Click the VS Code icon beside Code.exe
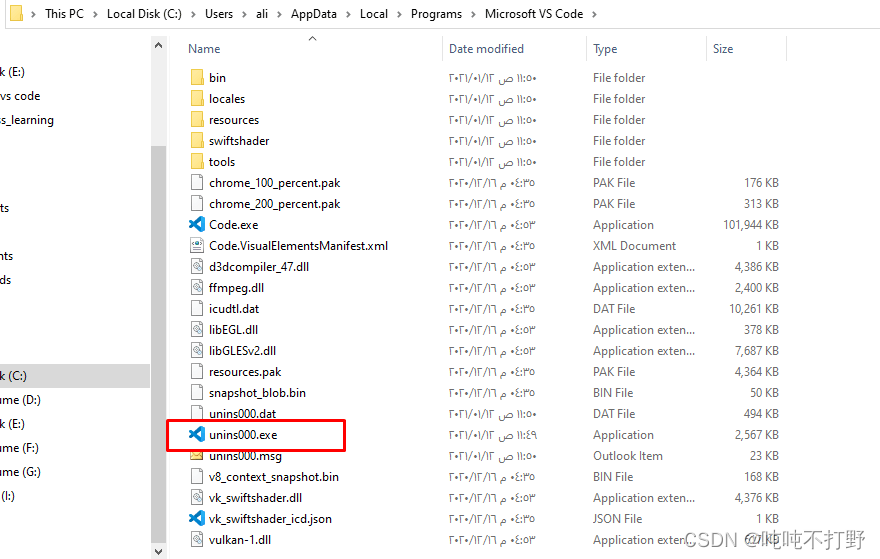 coord(197,224)
